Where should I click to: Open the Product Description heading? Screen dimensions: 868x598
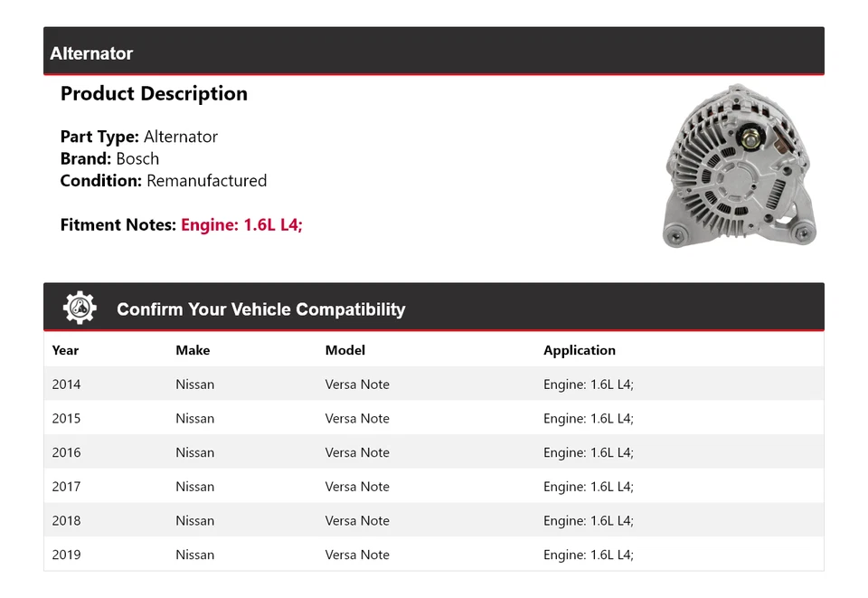click(x=154, y=93)
